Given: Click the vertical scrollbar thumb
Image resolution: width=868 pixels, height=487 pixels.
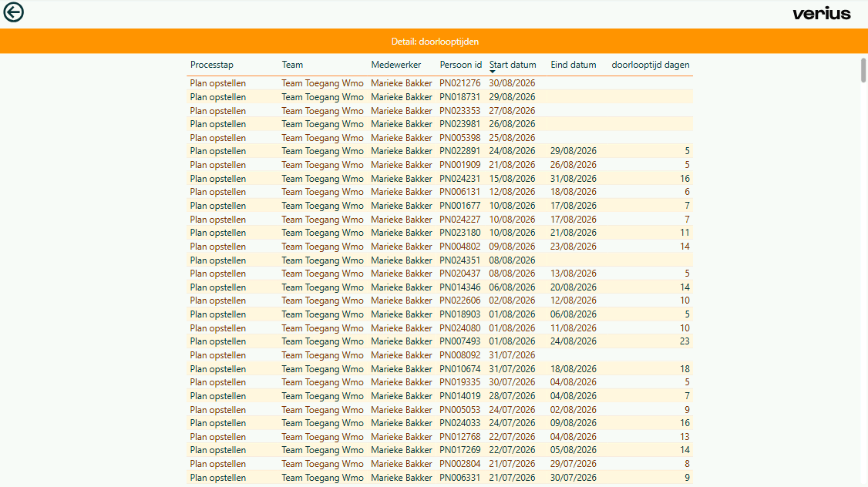Looking at the screenshot, I should pyautogui.click(x=863, y=69).
